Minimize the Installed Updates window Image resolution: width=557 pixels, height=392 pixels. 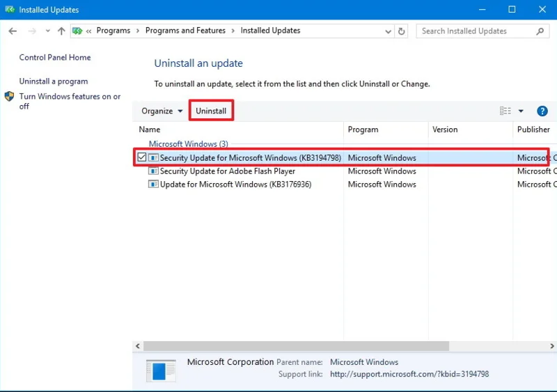482,10
